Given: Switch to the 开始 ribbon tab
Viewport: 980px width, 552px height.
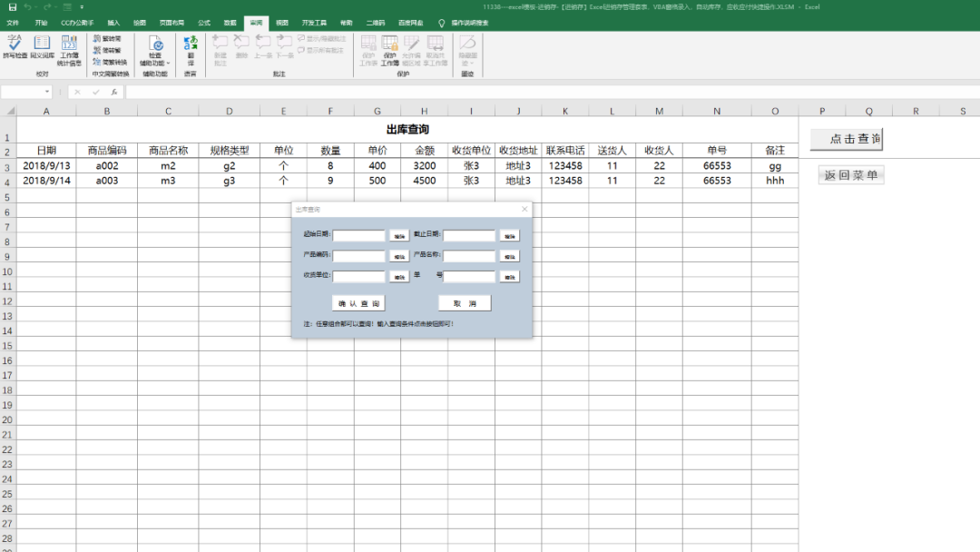Looking at the screenshot, I should pyautogui.click(x=41, y=23).
